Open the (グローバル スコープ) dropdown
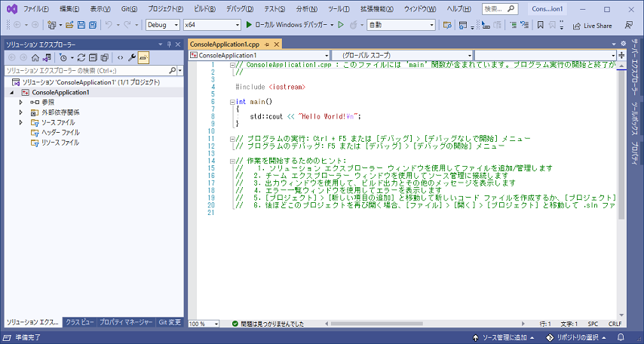644x344 pixels. 402,55
